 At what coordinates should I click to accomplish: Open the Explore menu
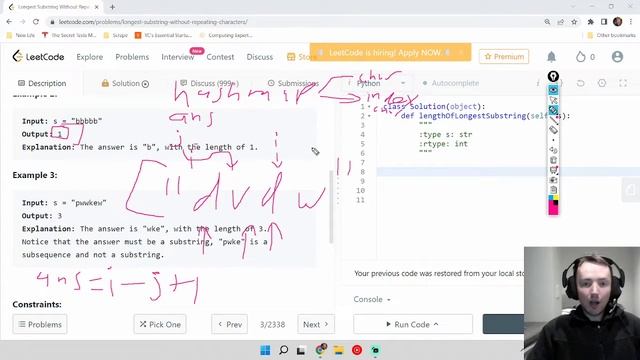pyautogui.click(x=90, y=57)
